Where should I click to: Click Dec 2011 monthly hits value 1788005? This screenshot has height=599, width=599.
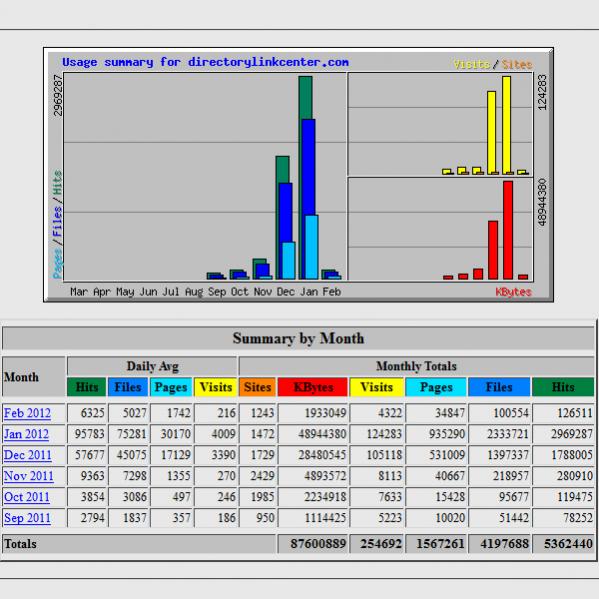[571, 455]
